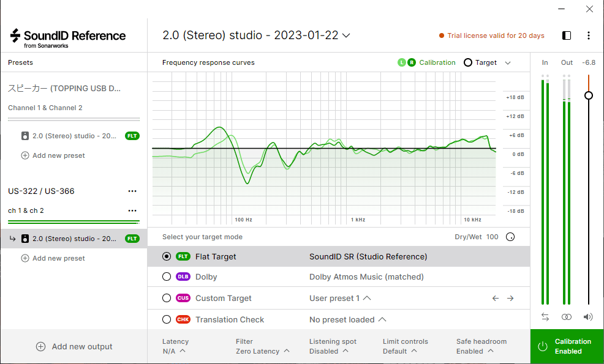Add new preset under TOPPING speaker
This screenshot has height=364, width=604.
53,155
